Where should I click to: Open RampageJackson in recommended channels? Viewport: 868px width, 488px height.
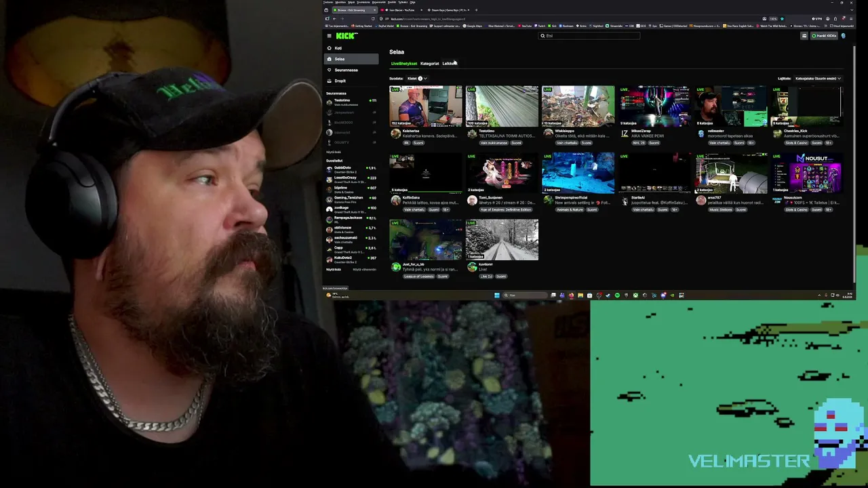[x=351, y=219]
